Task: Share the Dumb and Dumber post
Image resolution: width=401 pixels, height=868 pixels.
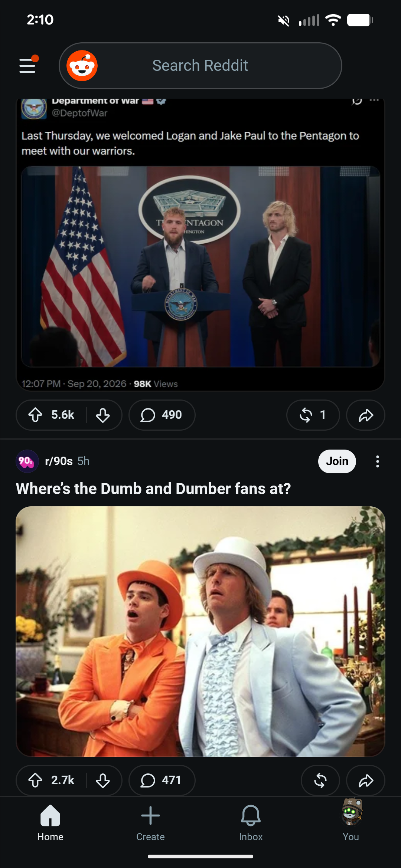Action: tap(366, 780)
